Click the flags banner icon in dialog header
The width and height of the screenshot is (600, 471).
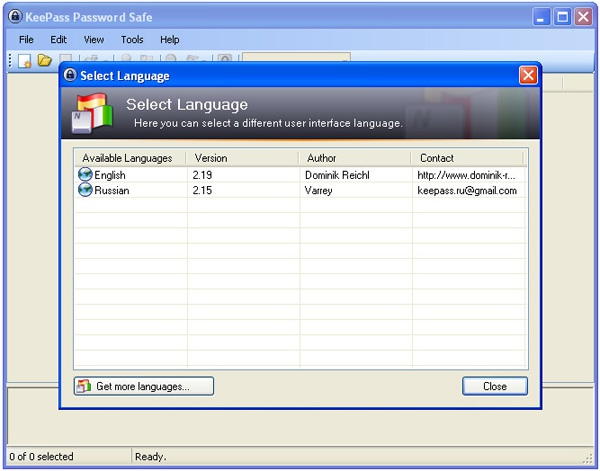92,113
